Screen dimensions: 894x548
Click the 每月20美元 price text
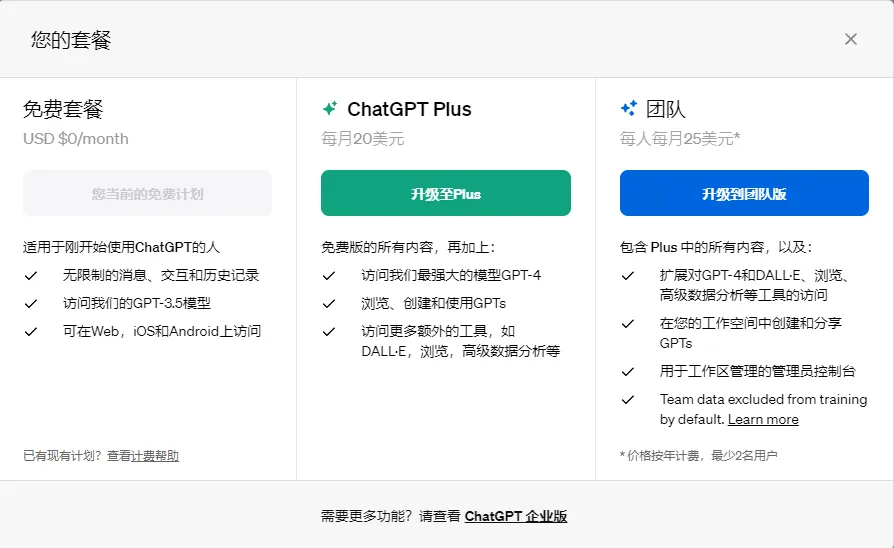tap(363, 139)
